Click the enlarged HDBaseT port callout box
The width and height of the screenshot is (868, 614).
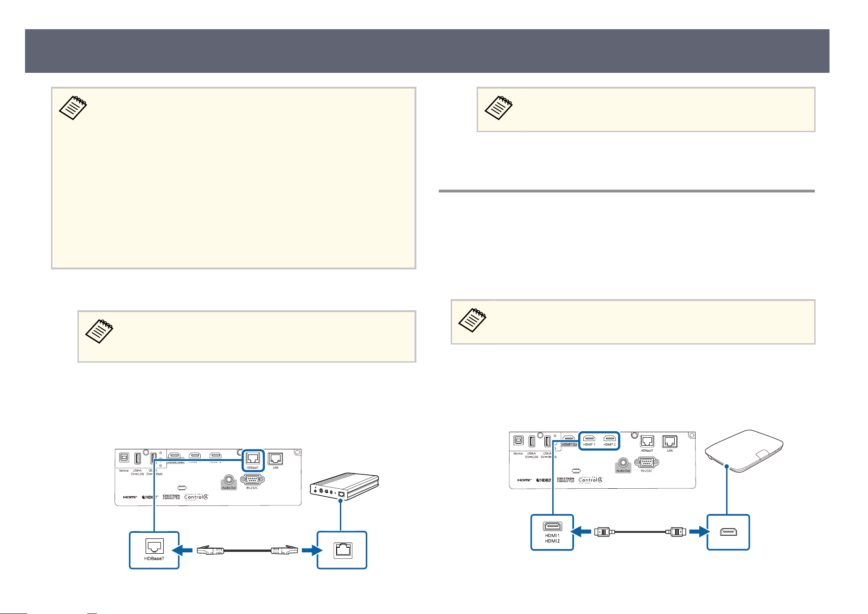(x=154, y=550)
